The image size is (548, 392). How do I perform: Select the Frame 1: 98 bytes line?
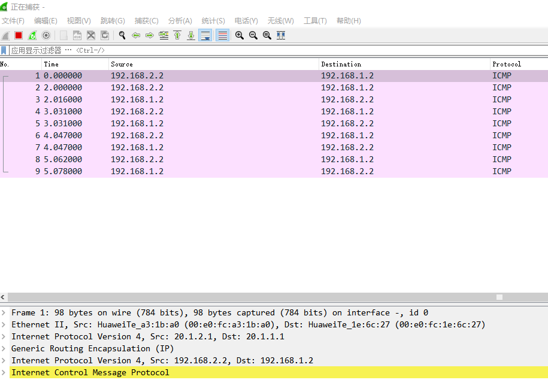click(219, 312)
